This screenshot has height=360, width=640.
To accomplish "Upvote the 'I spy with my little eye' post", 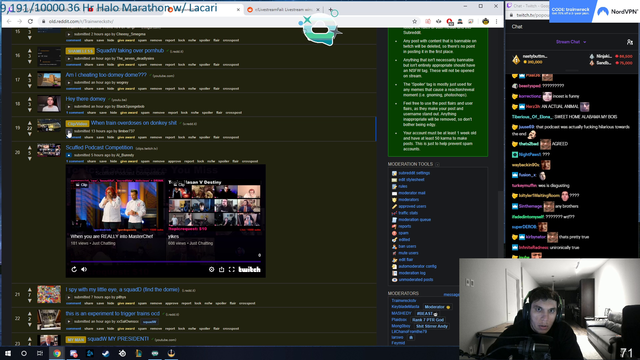I will [29, 289].
